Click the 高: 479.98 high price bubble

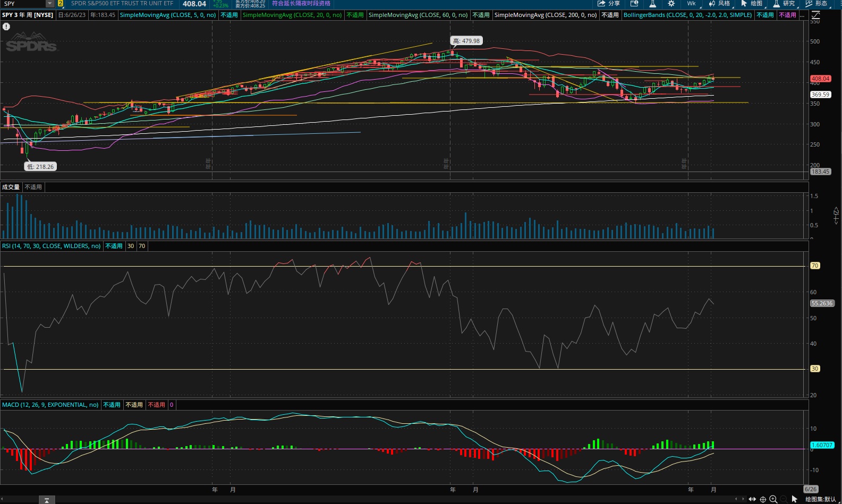click(466, 41)
